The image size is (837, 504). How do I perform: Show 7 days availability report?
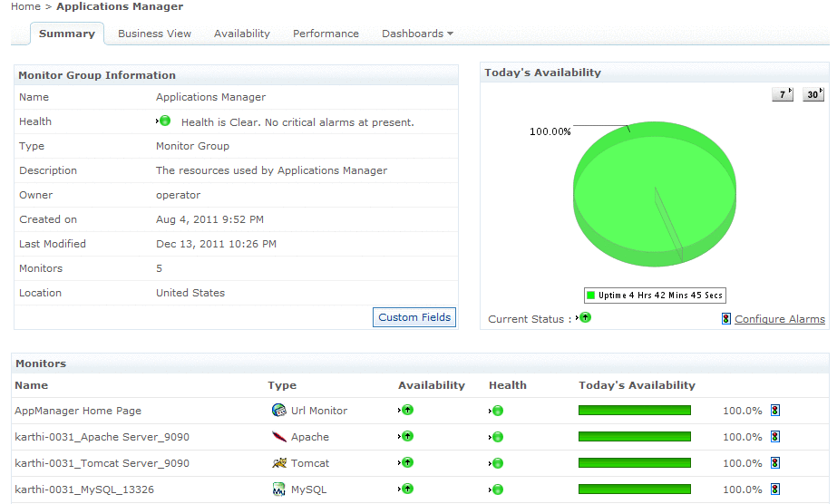click(783, 94)
